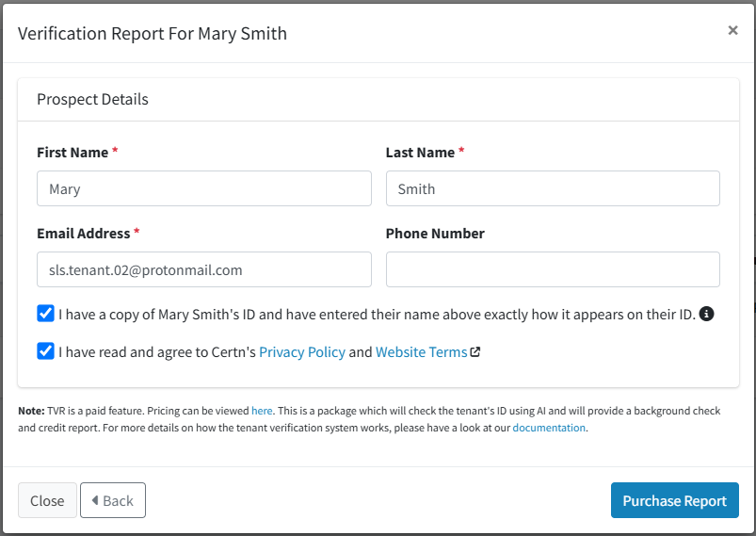
Task: Uncheck the copy of Mary Smith's ID checkbox
Action: pos(45,314)
